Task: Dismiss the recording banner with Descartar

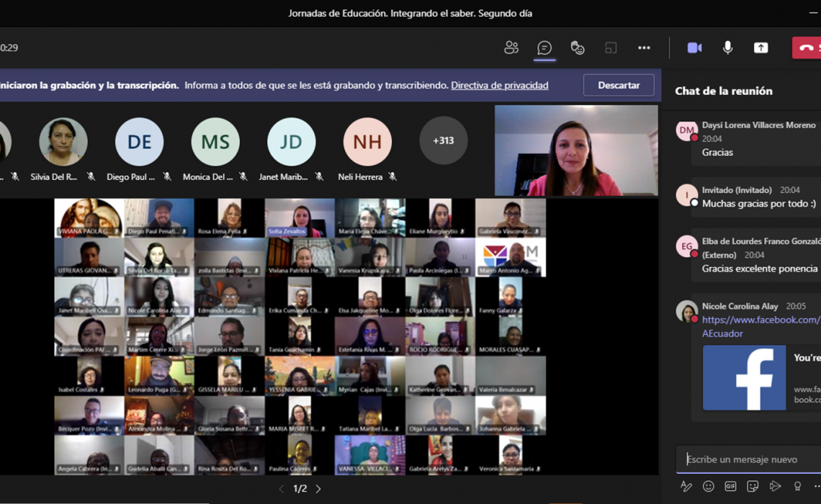Action: click(618, 85)
